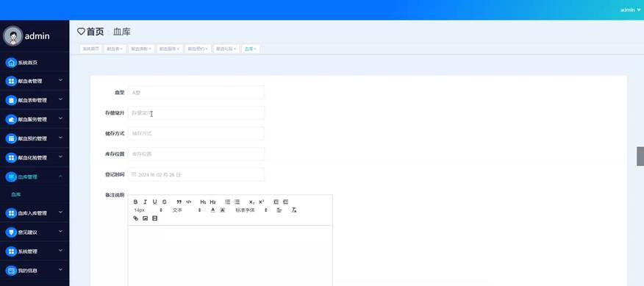Insert an ordered list
Image resolution: width=644 pixels, height=286 pixels.
pyautogui.click(x=228, y=201)
